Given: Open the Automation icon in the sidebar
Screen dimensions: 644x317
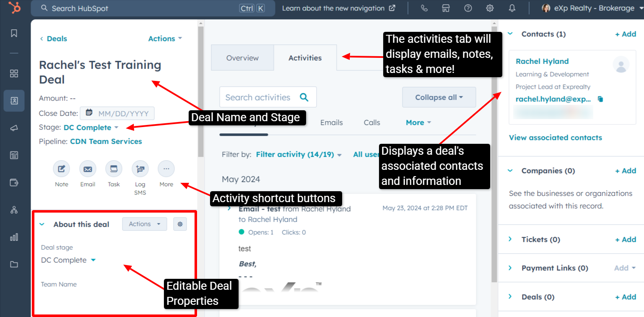Looking at the screenshot, I should tap(14, 210).
